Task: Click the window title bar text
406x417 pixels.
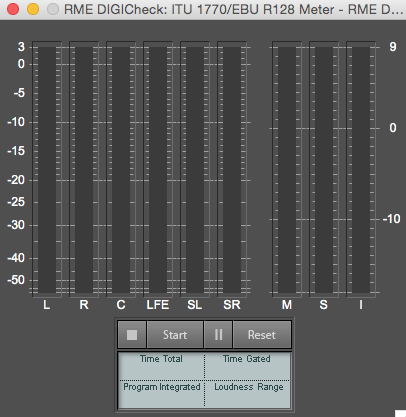Action: click(233, 9)
